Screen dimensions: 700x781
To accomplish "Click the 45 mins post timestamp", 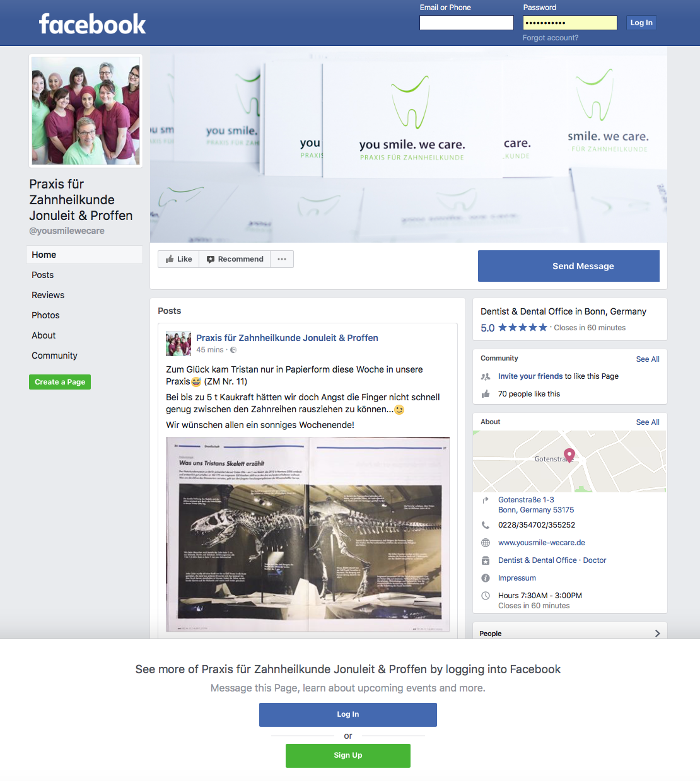I will 210,350.
